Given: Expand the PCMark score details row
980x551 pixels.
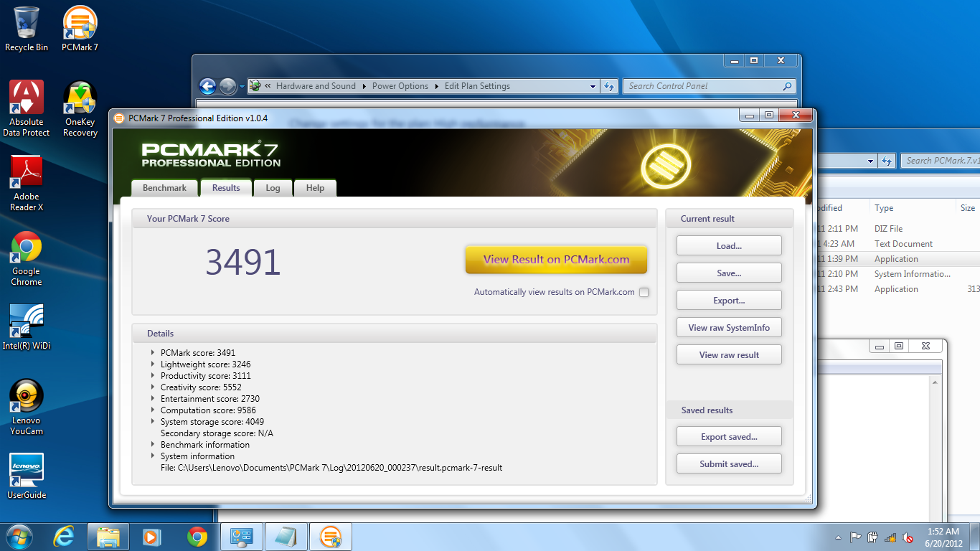Looking at the screenshot, I should click(153, 353).
